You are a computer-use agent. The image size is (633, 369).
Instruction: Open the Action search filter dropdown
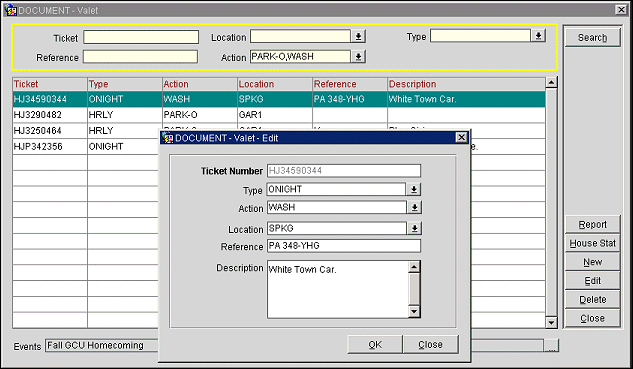[x=358, y=57]
